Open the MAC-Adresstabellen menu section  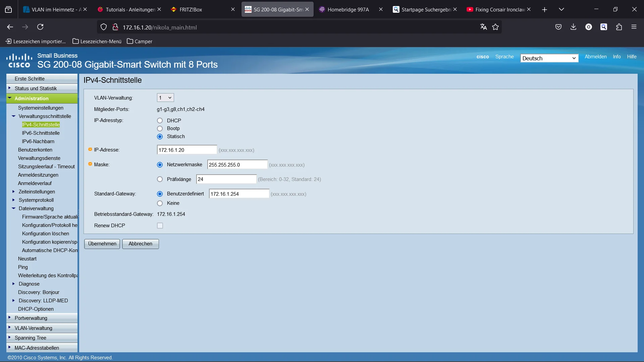tap(42, 348)
